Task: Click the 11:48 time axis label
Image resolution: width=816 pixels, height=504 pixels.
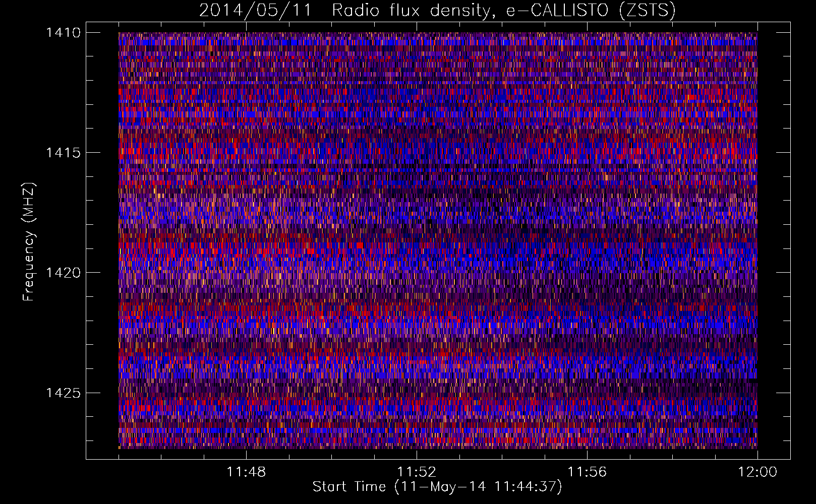Action: point(246,472)
